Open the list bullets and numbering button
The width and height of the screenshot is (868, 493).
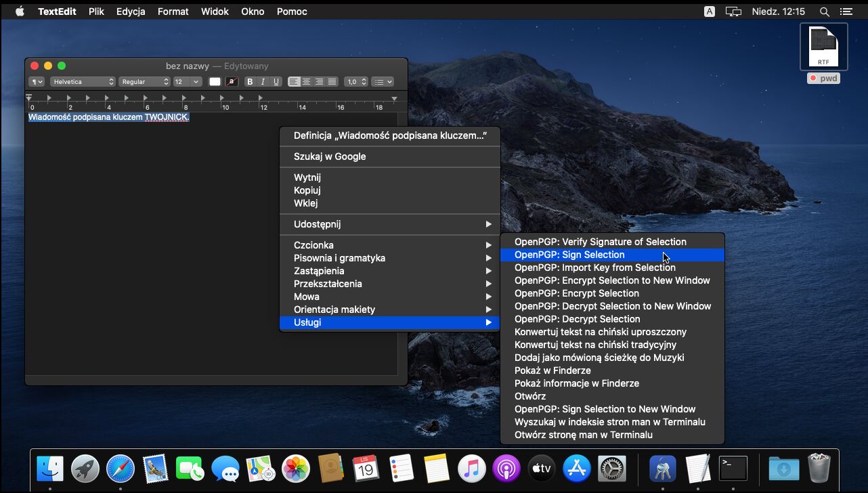383,82
